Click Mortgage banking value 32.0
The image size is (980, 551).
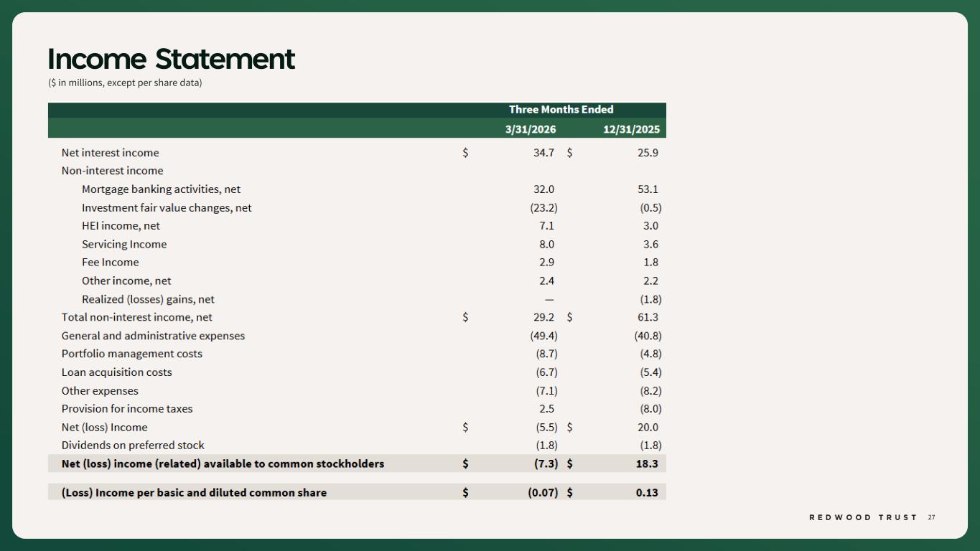(x=543, y=189)
